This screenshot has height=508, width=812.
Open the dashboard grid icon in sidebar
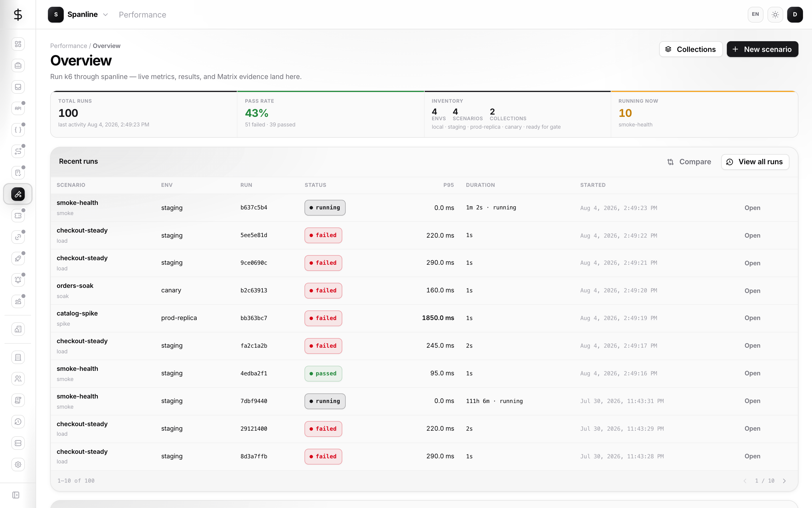coord(18,44)
